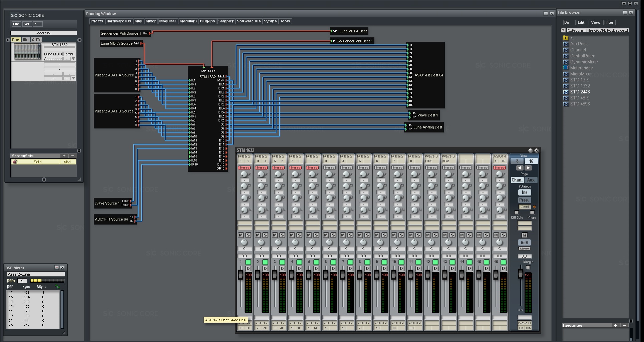Viewport: 644px width, 342px height.
Task: Click the A1 aux knob on channel 2
Action: (x=261, y=174)
